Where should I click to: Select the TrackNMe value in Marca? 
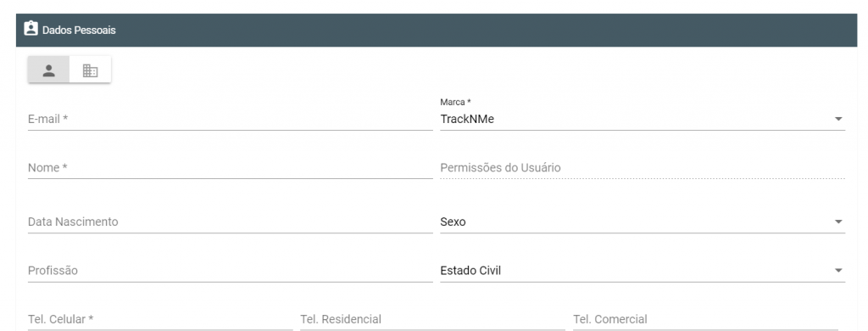pos(467,119)
